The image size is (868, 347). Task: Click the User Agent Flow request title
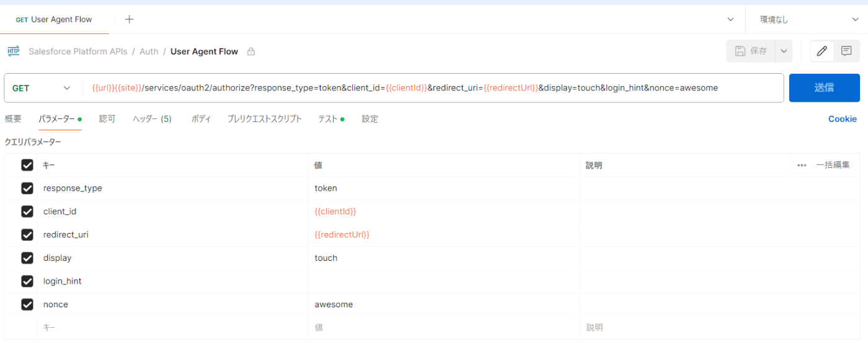point(204,52)
